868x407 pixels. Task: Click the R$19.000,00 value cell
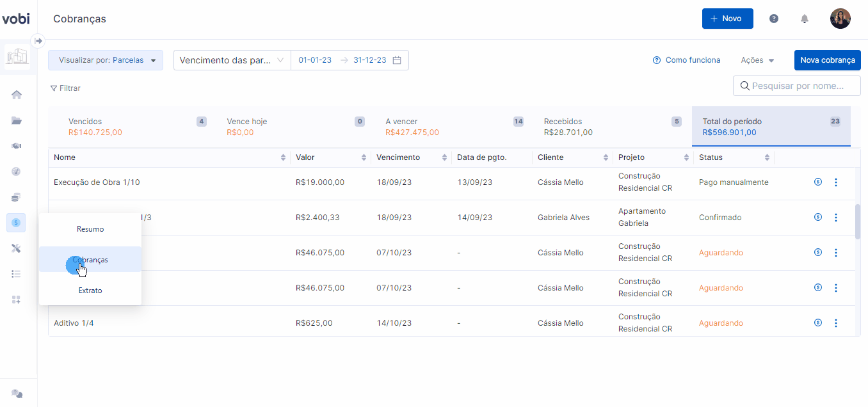coord(320,182)
